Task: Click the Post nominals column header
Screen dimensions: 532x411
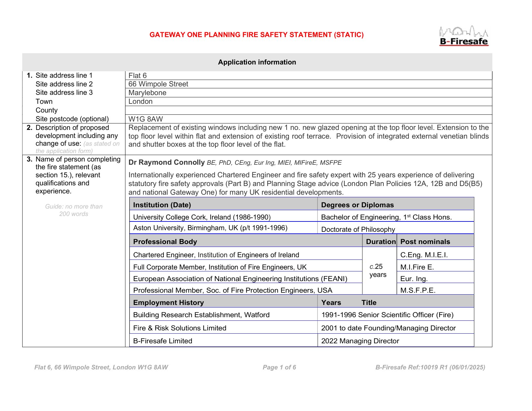Action: 425,242
